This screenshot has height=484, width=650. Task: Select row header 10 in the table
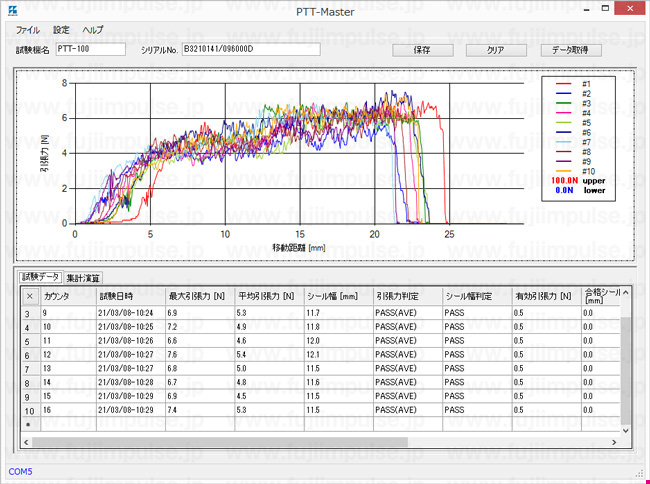(29, 410)
